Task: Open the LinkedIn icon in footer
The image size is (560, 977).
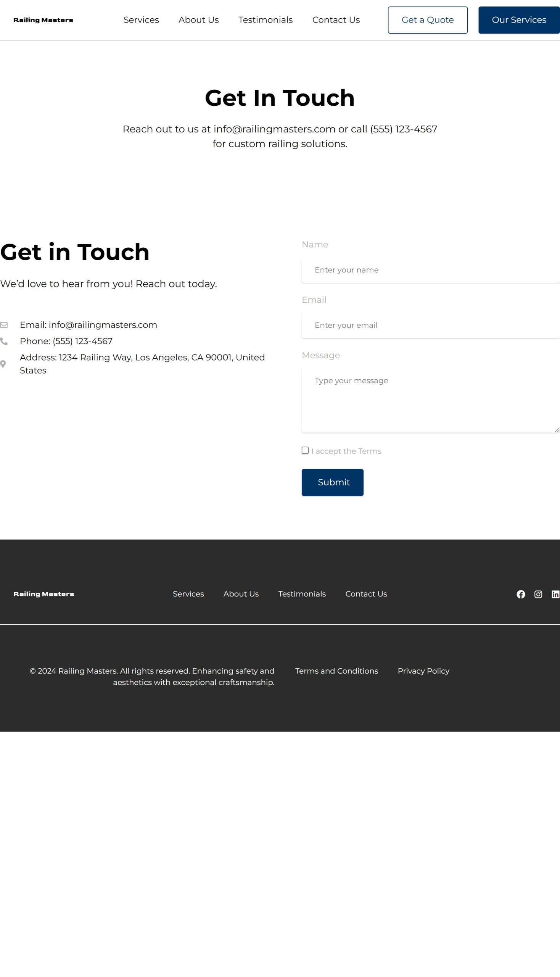Action: (x=555, y=594)
